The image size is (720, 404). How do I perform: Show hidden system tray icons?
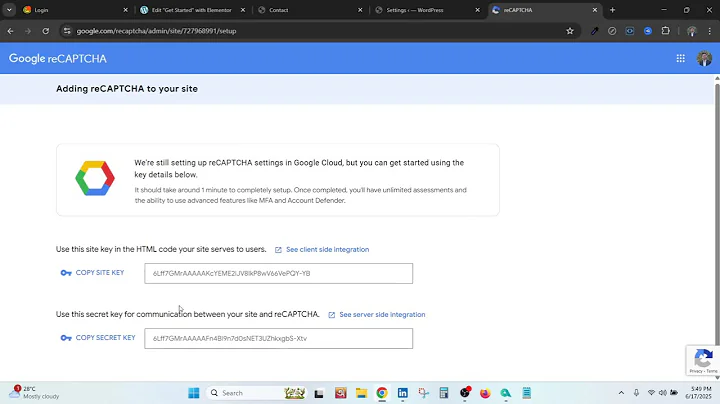621,393
